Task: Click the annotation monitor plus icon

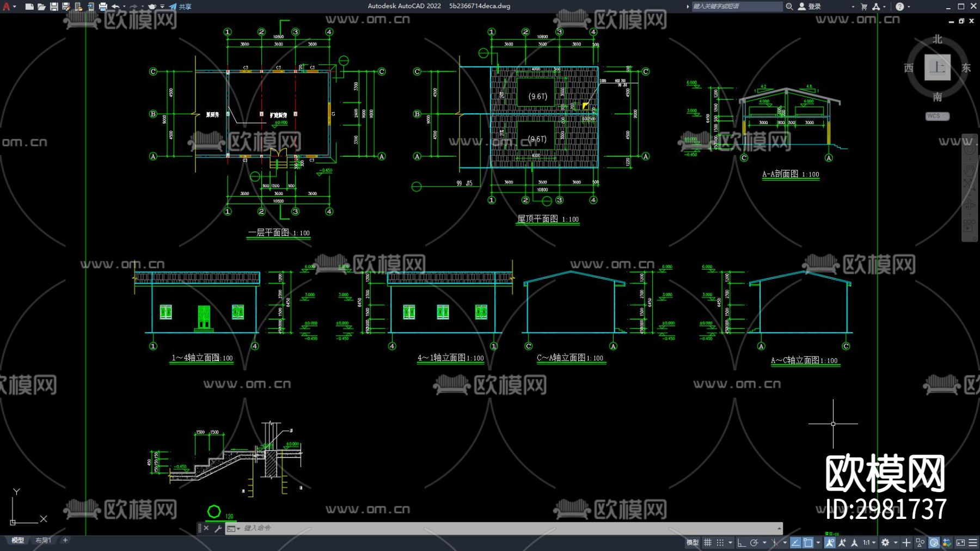Action: 906,542
